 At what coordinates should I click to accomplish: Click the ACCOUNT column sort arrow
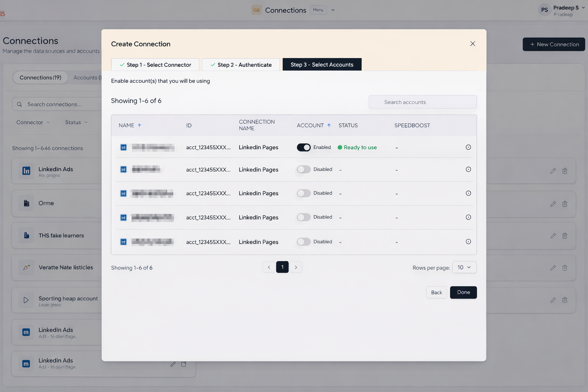click(x=329, y=125)
